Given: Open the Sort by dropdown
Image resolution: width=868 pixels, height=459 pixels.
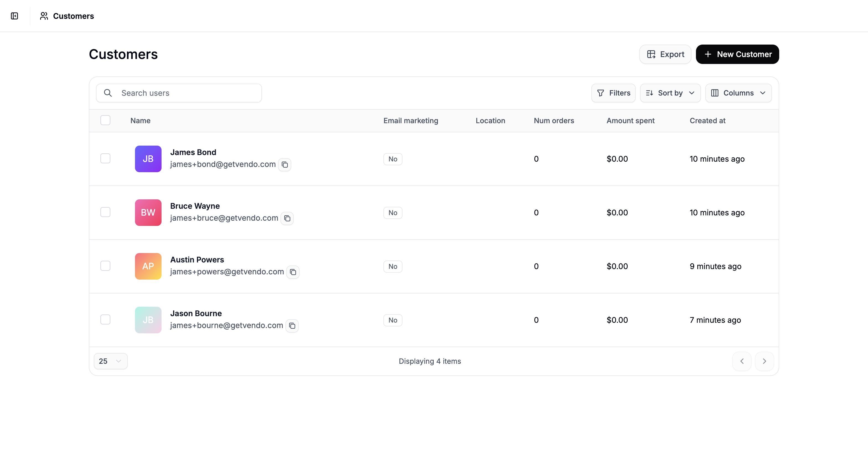Looking at the screenshot, I should pyautogui.click(x=670, y=93).
